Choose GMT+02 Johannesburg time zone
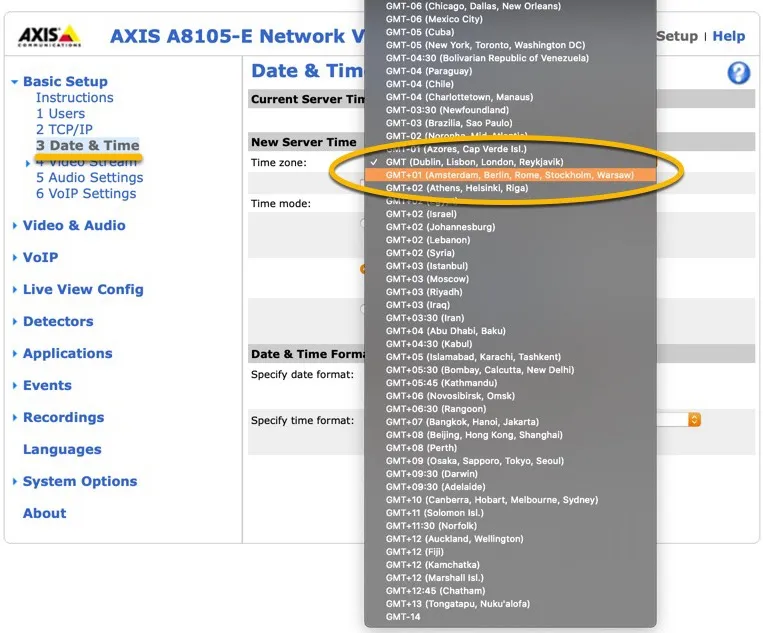 click(x=510, y=227)
